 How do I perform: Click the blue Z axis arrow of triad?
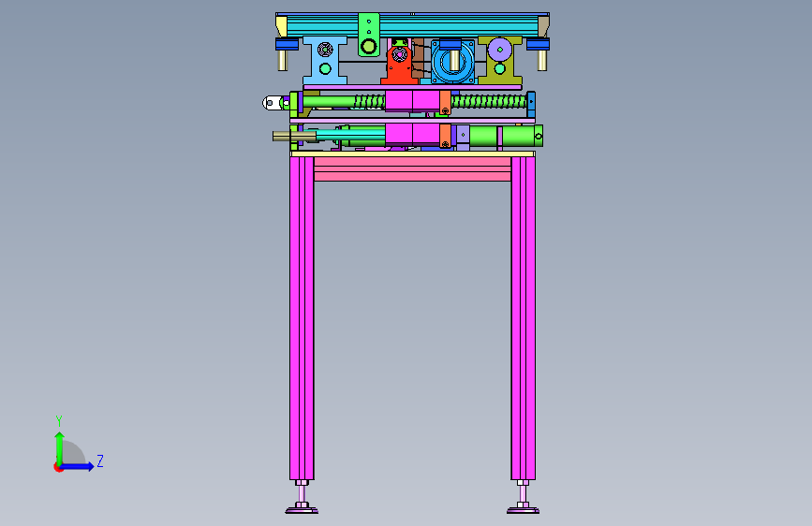click(x=79, y=466)
